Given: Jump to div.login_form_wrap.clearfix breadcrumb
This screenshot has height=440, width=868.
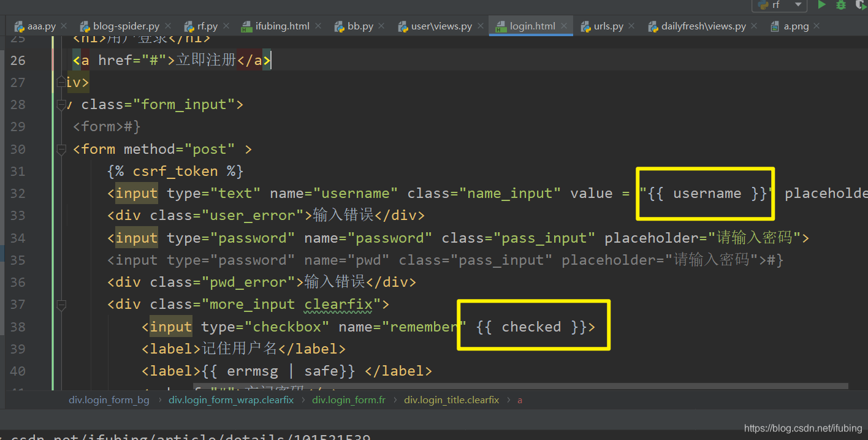Looking at the screenshot, I should click(x=231, y=400).
